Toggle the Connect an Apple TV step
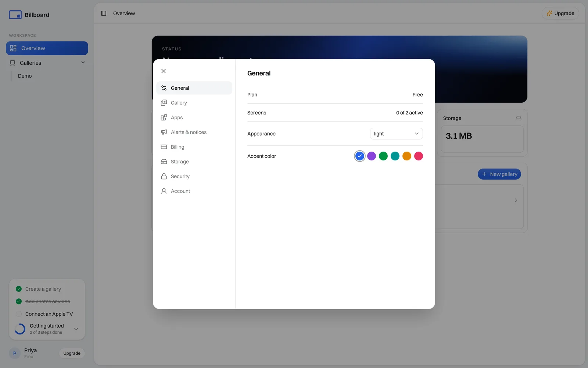 [19, 314]
